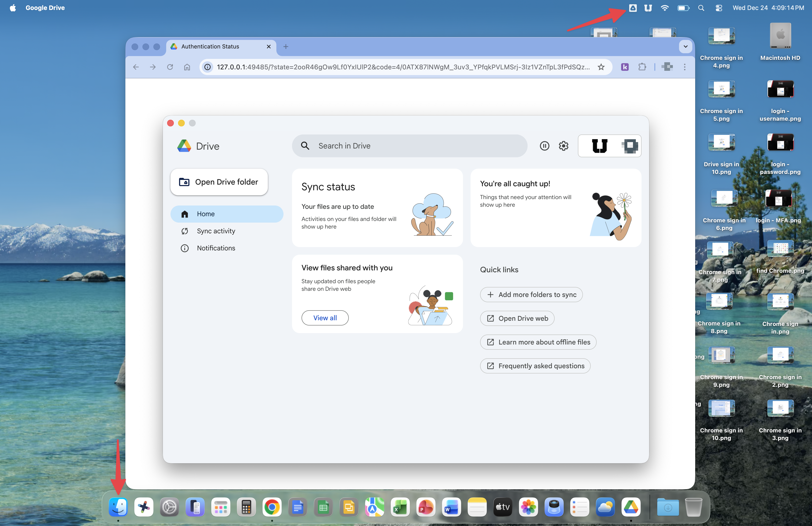Open Drive web quick link
Image resolution: width=812 pixels, height=526 pixels.
click(x=517, y=318)
